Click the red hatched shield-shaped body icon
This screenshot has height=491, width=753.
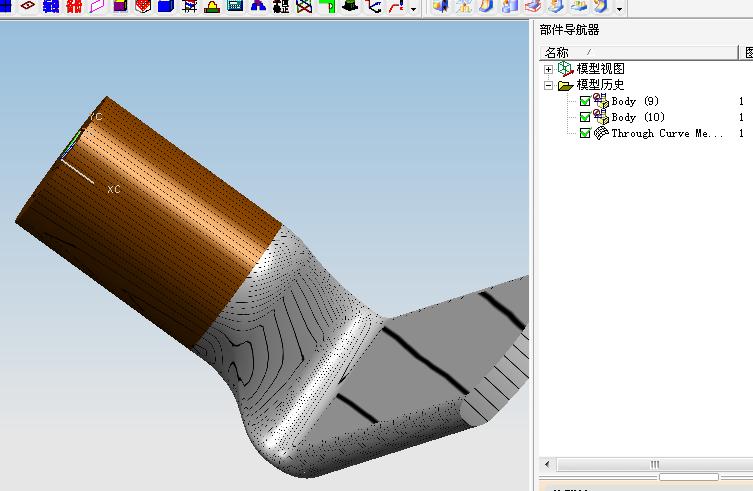(143, 6)
